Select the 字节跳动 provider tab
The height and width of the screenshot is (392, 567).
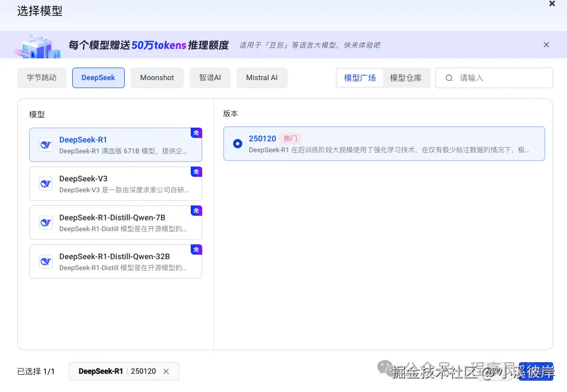click(x=41, y=77)
